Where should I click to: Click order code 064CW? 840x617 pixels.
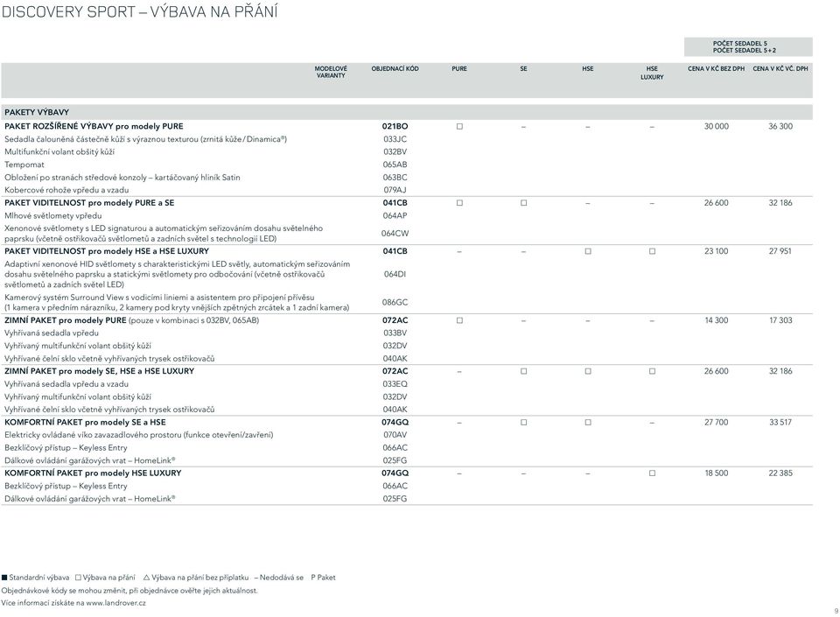(395, 234)
